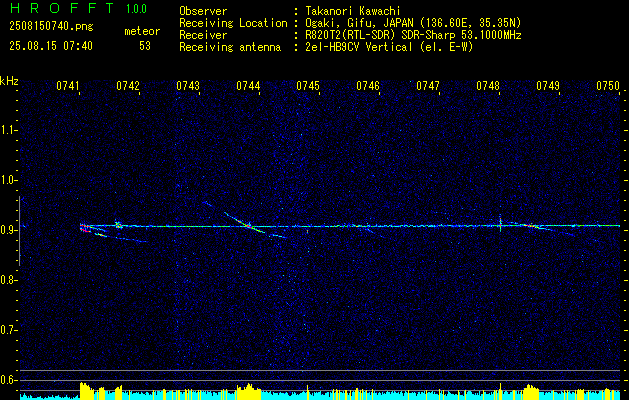629x400 pixels.
Task: Click the 0749 time marker
Action: [548, 85]
